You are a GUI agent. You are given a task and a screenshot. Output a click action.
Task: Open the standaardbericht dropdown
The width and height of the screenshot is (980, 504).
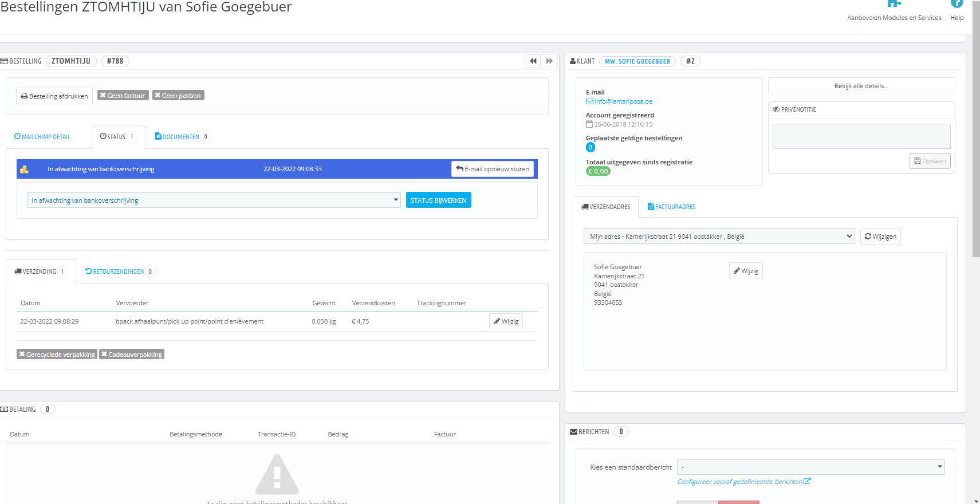[x=811, y=467]
